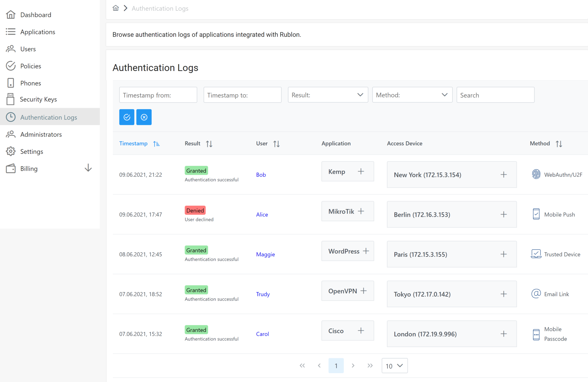588x382 pixels.
Task: Go to the first page of results
Action: click(302, 366)
